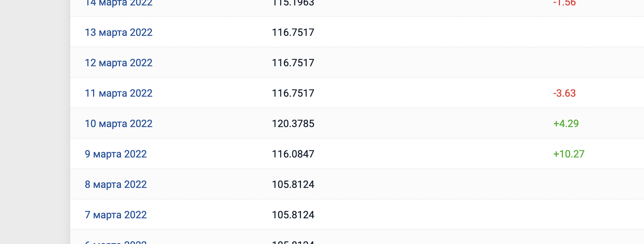Viewport: 644px width, 244px height.
Task: Open the 12 марта 2022 date link
Action: (x=118, y=63)
